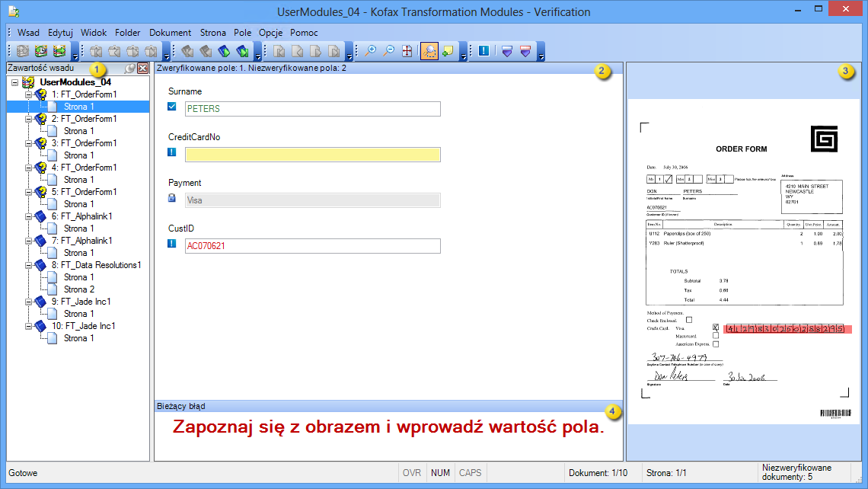The width and height of the screenshot is (868, 489).
Task: Click the blue exclamation error navigation icon
Action: pos(483,51)
